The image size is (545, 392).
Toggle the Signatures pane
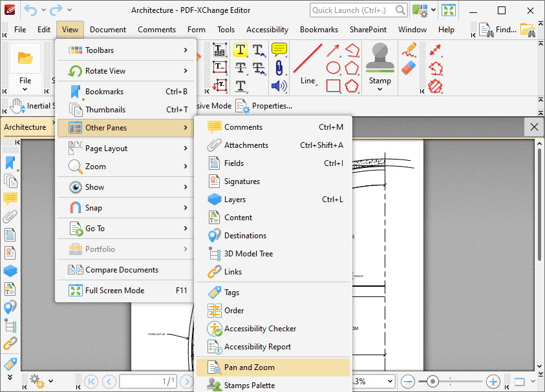point(273,181)
